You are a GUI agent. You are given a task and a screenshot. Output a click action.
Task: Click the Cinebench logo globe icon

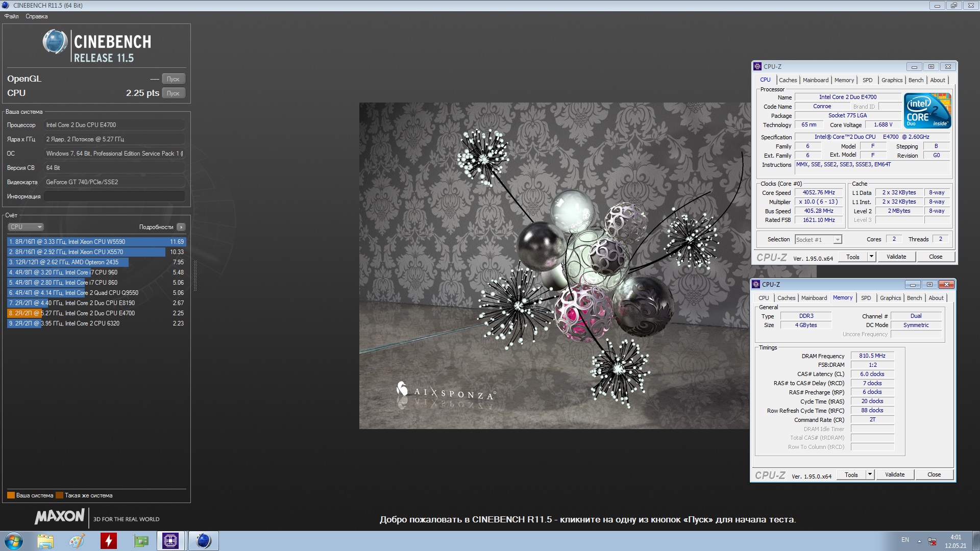(55, 42)
